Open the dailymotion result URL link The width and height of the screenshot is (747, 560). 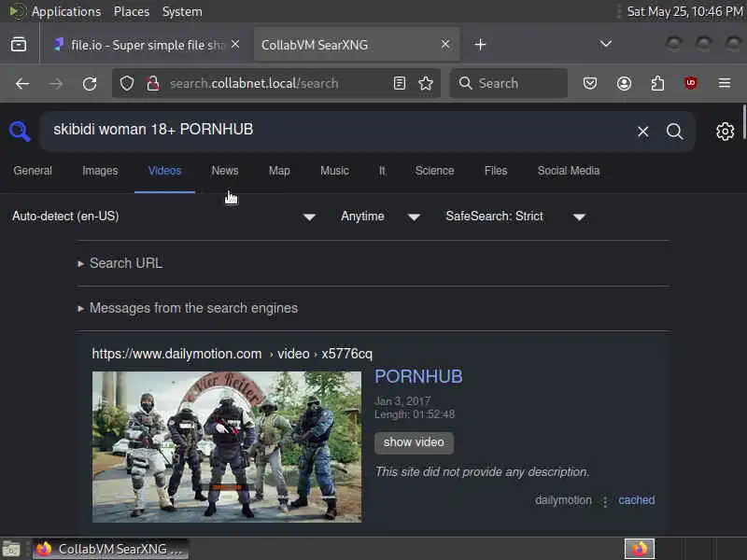(x=232, y=354)
